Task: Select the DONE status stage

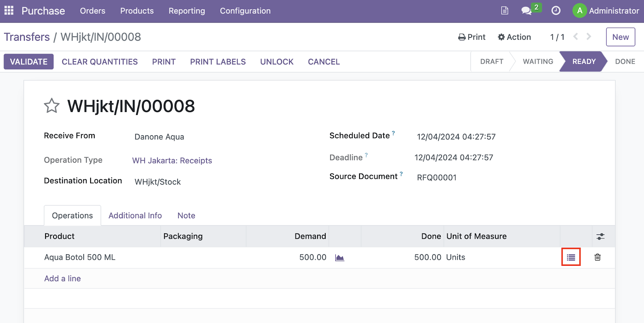Action: 625,62
